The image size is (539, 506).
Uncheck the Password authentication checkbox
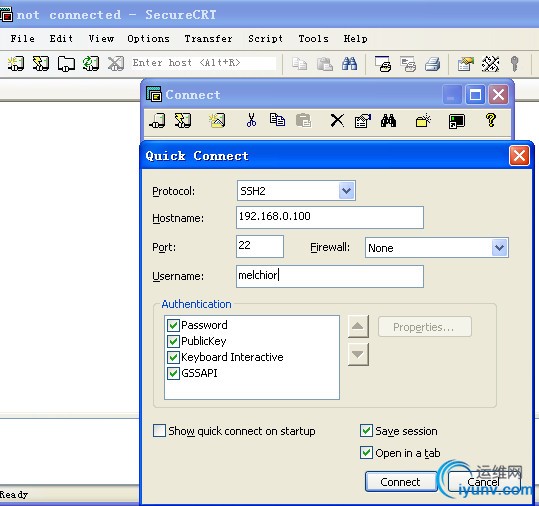coord(173,325)
